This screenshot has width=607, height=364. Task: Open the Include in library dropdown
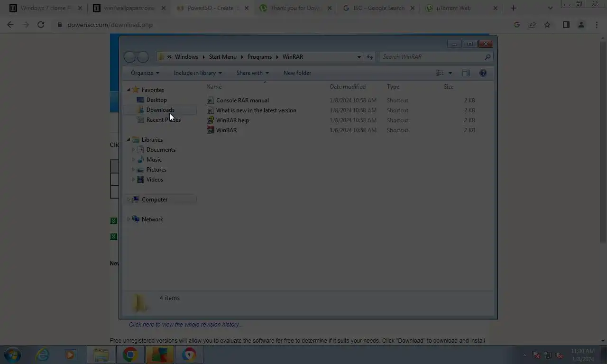point(198,73)
